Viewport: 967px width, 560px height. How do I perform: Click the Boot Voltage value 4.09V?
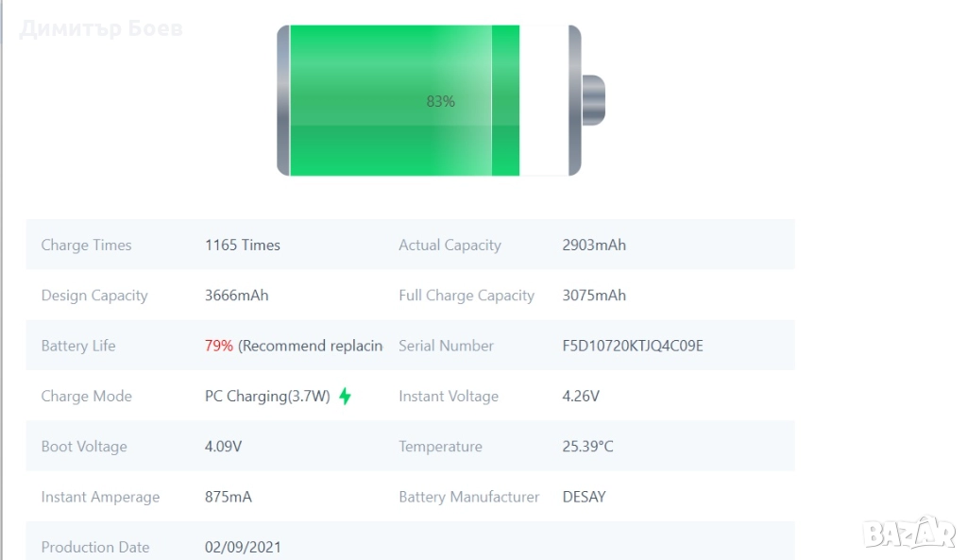point(224,447)
